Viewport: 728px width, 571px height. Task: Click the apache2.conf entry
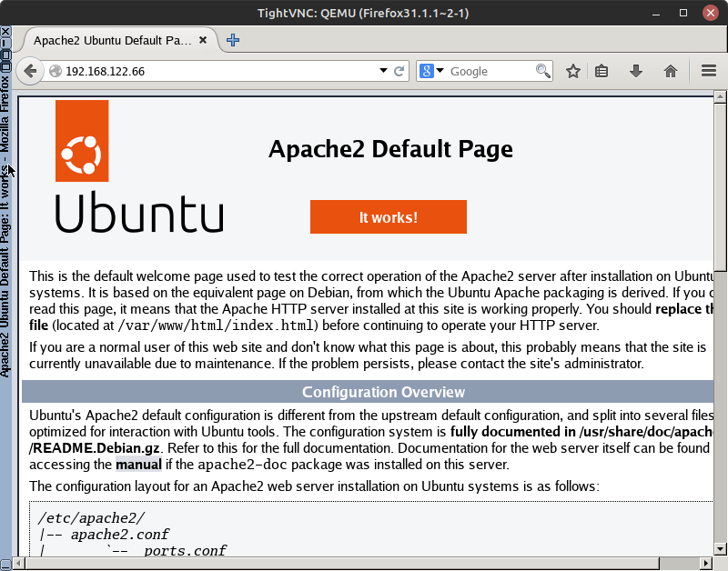120,535
